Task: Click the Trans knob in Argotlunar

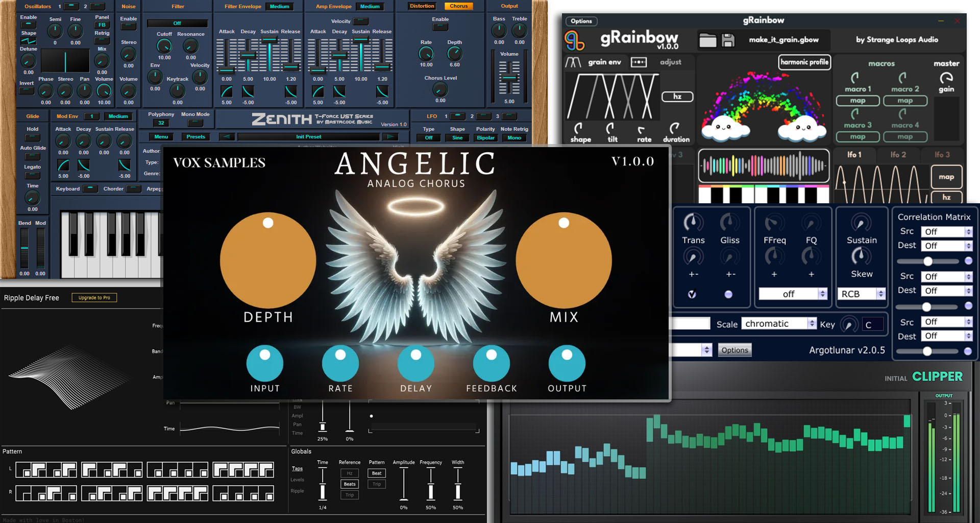Action: click(693, 222)
